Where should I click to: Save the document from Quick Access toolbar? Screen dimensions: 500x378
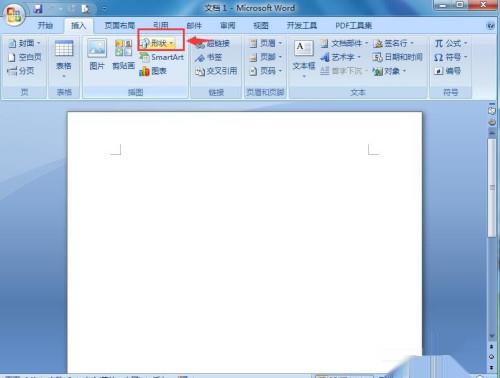click(x=38, y=8)
